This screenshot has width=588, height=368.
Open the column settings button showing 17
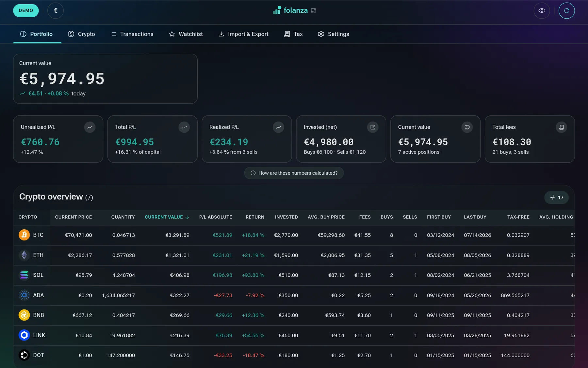pos(557,198)
